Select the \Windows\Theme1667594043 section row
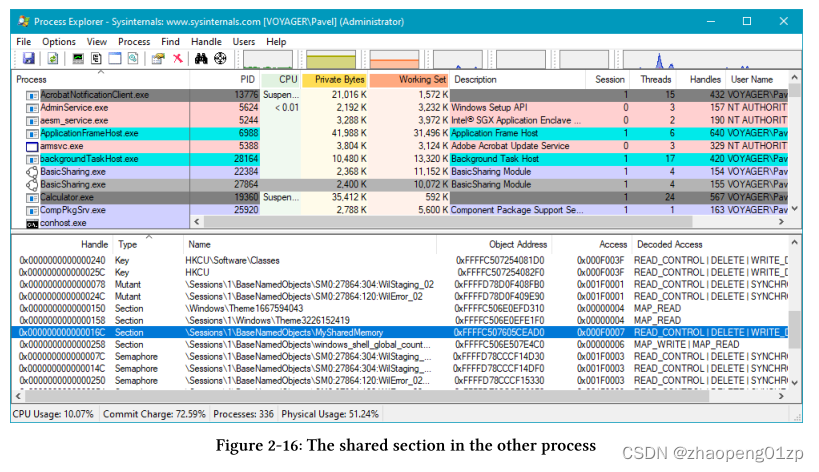This screenshot has width=819, height=472. point(400,309)
